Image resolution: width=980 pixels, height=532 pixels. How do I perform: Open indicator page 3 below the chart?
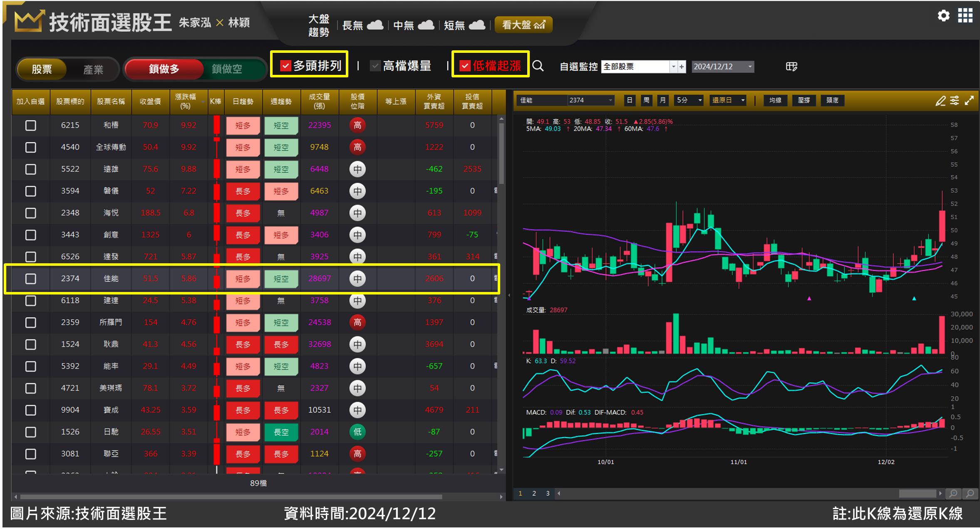(548, 494)
